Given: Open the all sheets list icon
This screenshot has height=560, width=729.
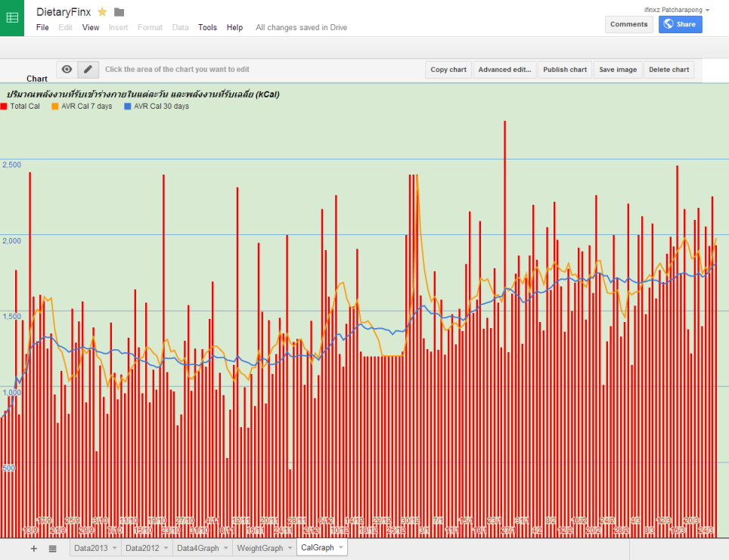Looking at the screenshot, I should point(52,549).
